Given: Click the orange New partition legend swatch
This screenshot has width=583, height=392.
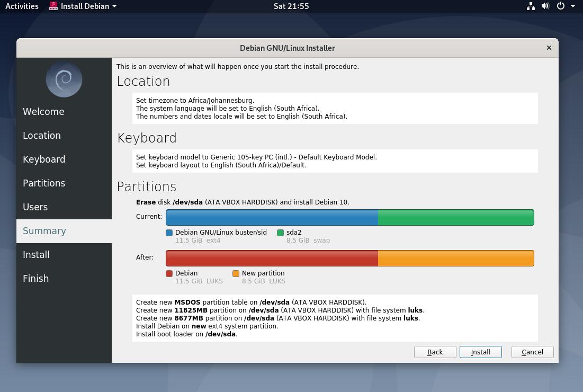Looking at the screenshot, I should tap(236, 273).
